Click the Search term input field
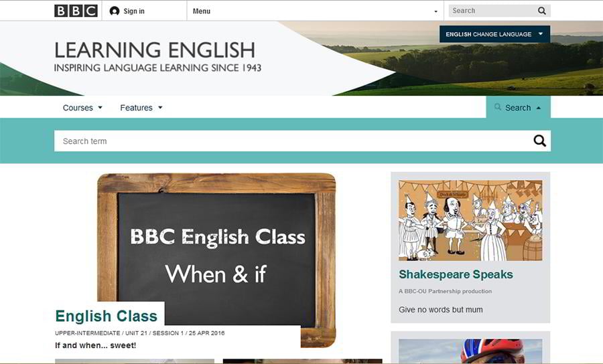Screen dimensions: 603x364 [x=291, y=141]
